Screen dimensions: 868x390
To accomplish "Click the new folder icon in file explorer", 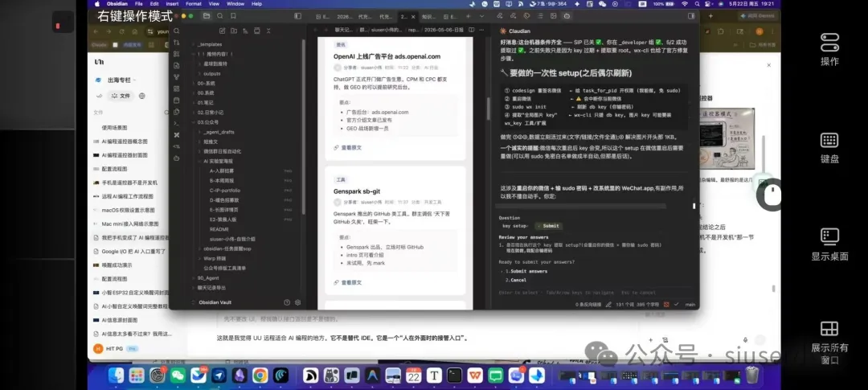I will pyautogui.click(x=234, y=31).
